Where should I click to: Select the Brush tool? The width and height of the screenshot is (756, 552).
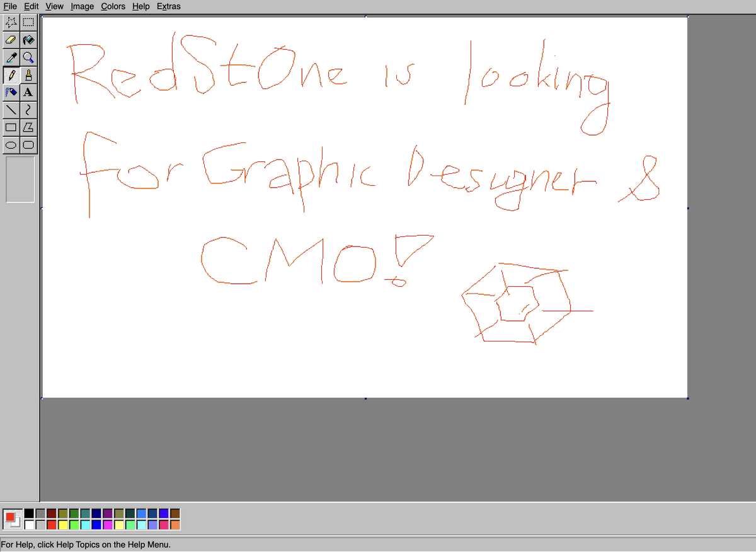point(28,75)
